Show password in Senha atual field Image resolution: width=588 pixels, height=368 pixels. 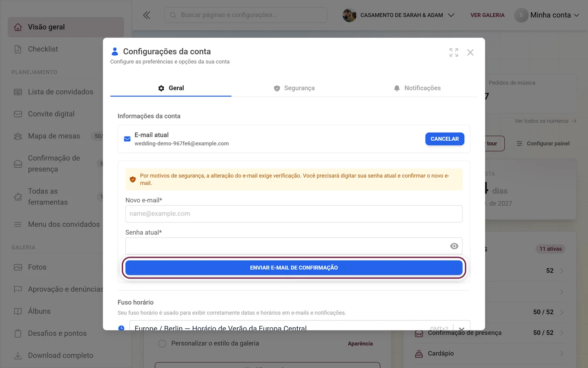tap(454, 246)
